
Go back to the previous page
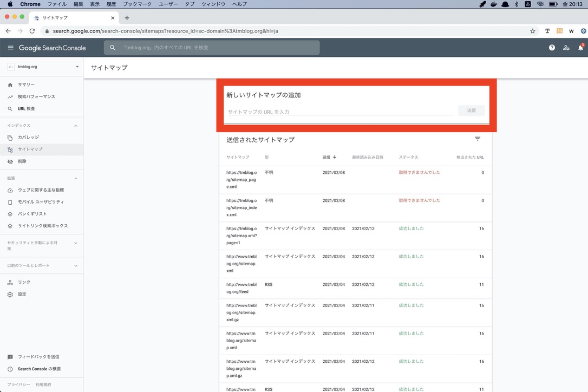coord(8,31)
